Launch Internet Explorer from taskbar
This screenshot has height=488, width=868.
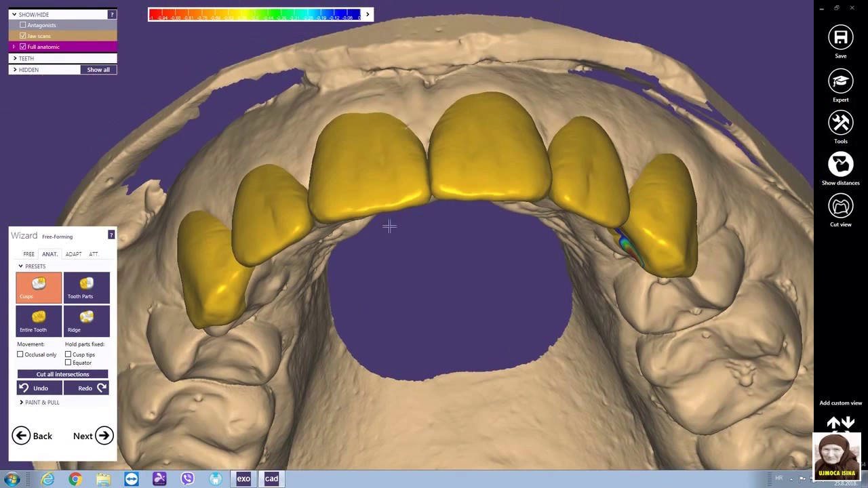pyautogui.click(x=47, y=479)
